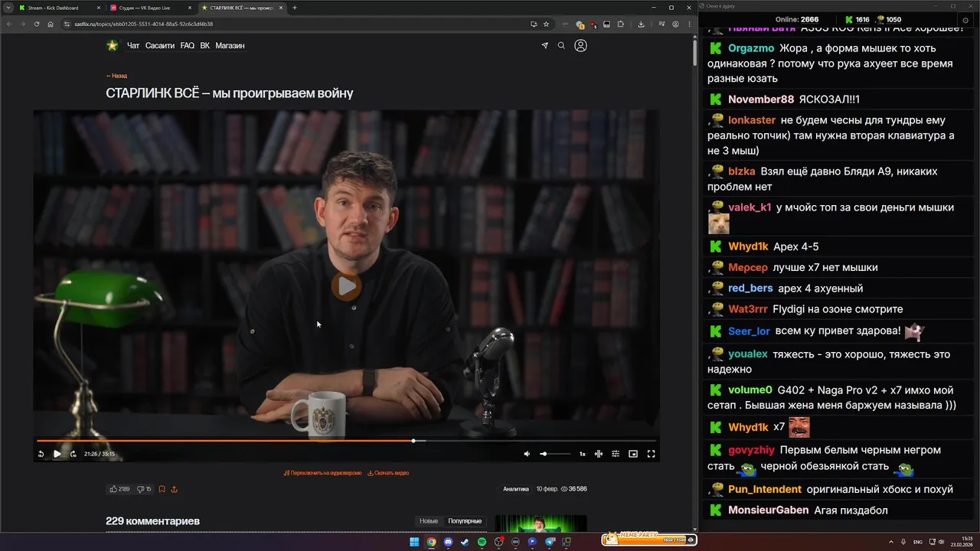Click the Скачать видео download link
The height and width of the screenshot is (551, 980).
(x=388, y=473)
